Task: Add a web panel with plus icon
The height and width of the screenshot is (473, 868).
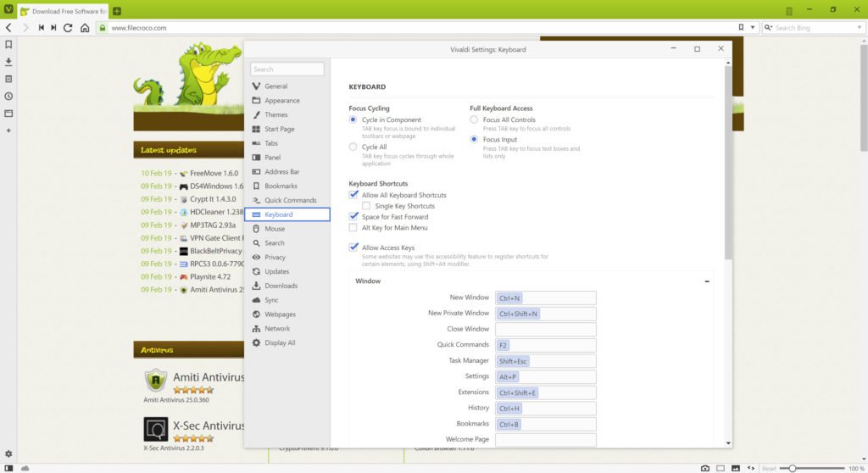Action: (8, 131)
